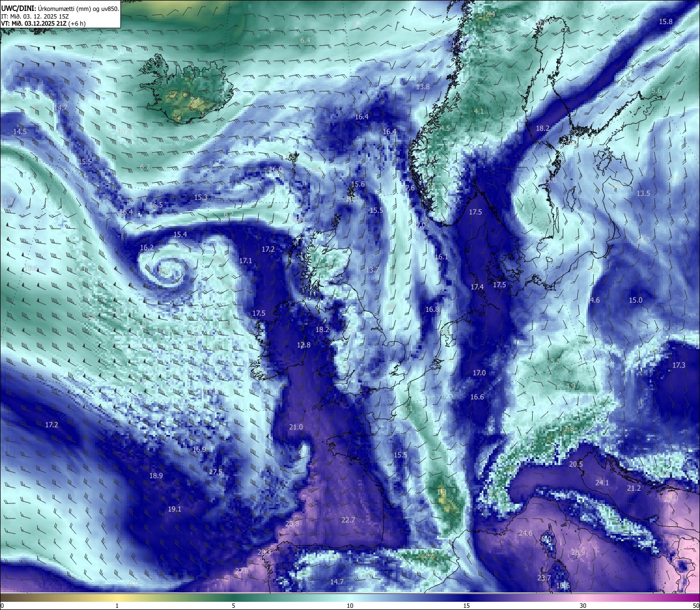Click the 17.1 value label
This screenshot has height=610, width=700.
tap(246, 261)
